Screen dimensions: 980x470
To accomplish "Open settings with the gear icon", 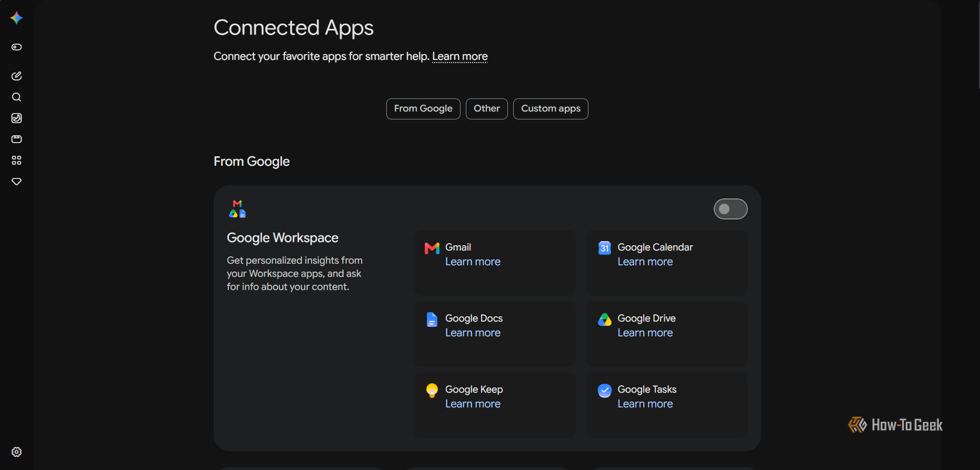I will pyautogui.click(x=17, y=452).
